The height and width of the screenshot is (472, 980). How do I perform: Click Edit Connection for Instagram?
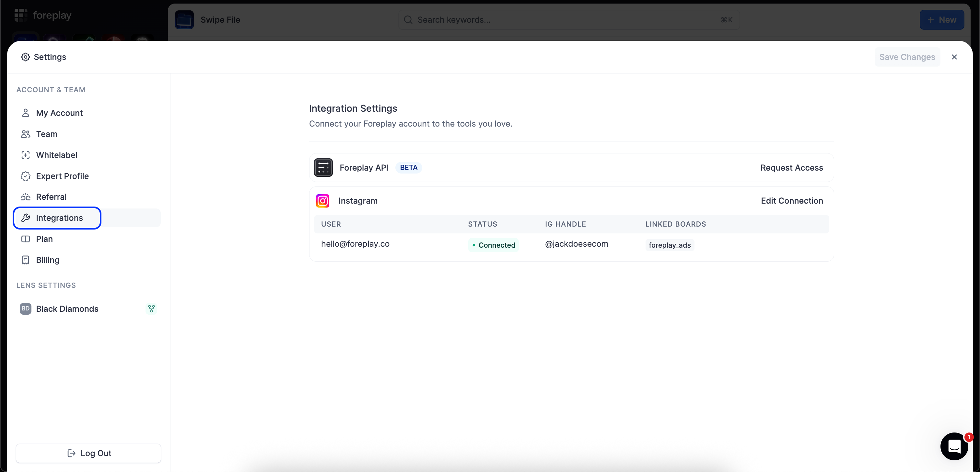(792, 201)
